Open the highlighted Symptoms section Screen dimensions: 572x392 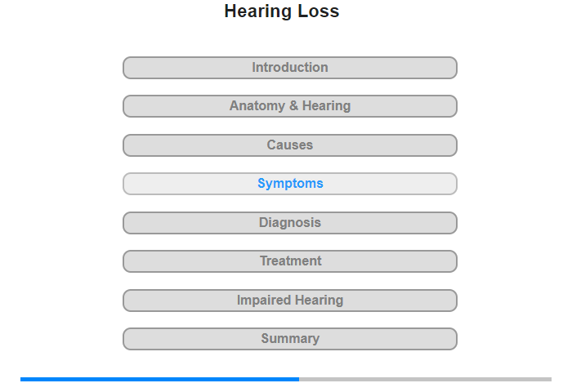(290, 184)
